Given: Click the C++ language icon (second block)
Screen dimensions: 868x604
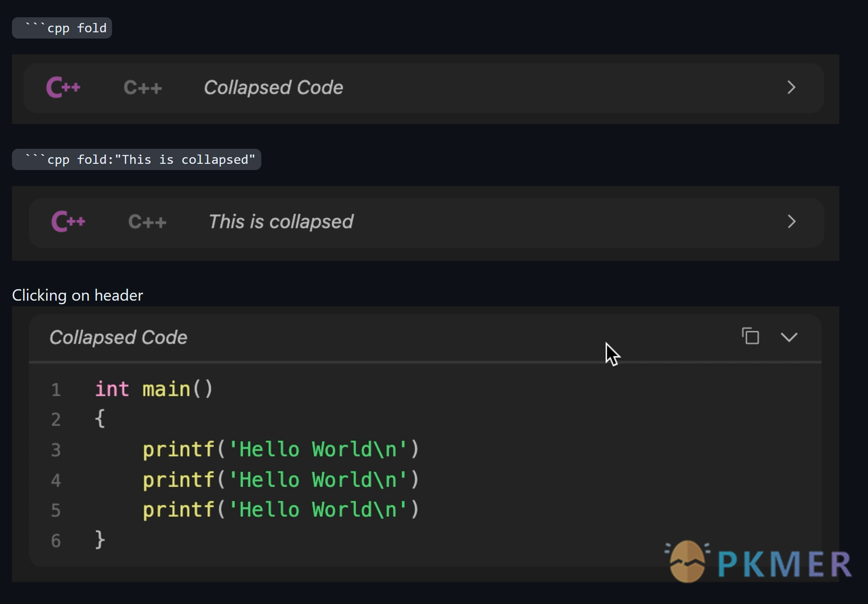Looking at the screenshot, I should pyautogui.click(x=68, y=221).
